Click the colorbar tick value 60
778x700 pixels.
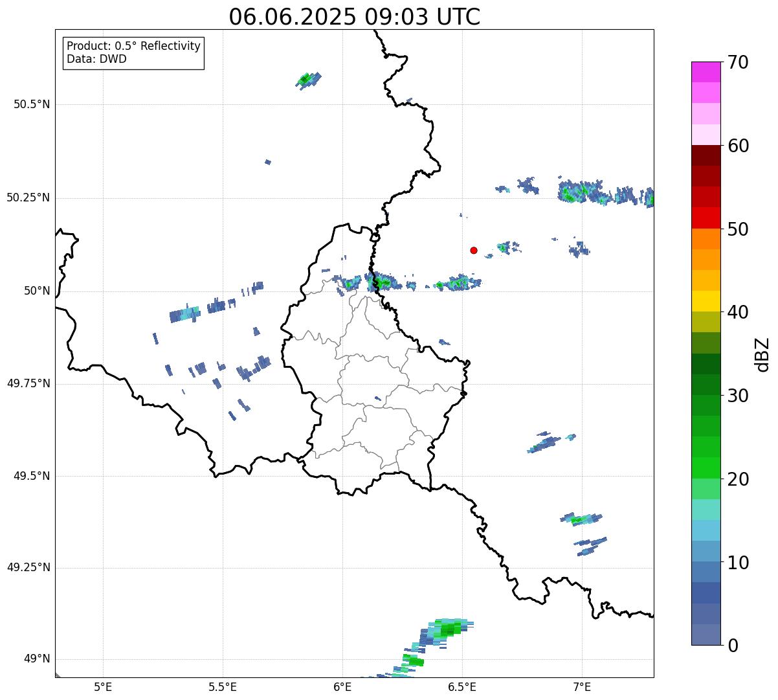coord(738,146)
